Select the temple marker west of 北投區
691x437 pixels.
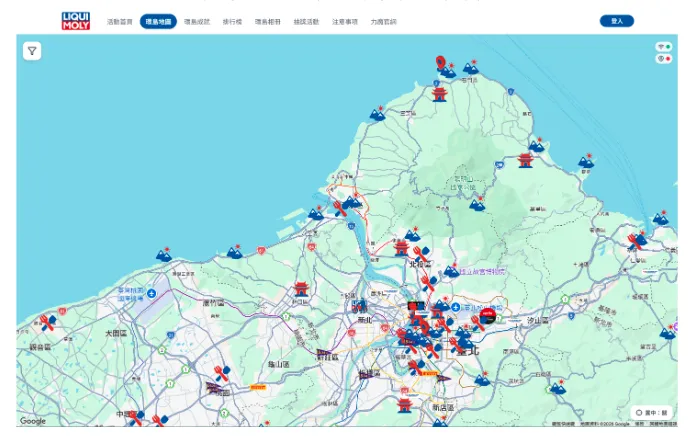[x=401, y=248]
